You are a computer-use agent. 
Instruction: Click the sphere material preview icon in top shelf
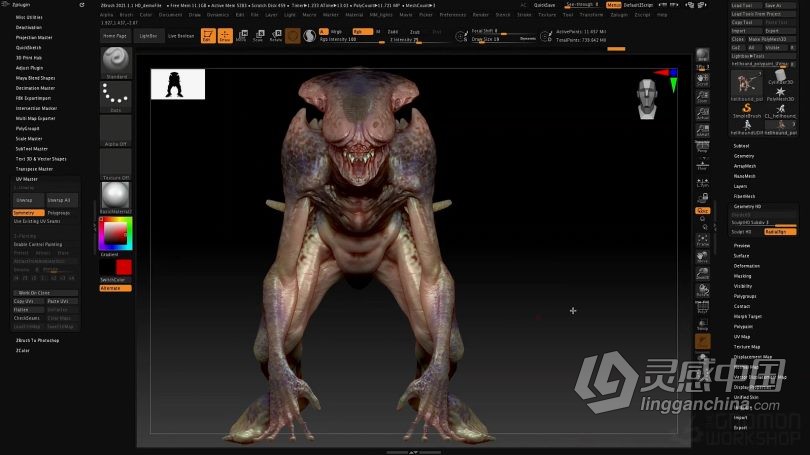coord(309,36)
